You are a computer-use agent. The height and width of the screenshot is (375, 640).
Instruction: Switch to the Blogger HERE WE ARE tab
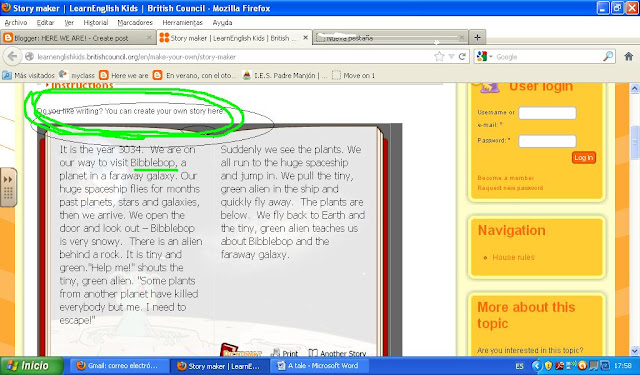[x=78, y=38]
